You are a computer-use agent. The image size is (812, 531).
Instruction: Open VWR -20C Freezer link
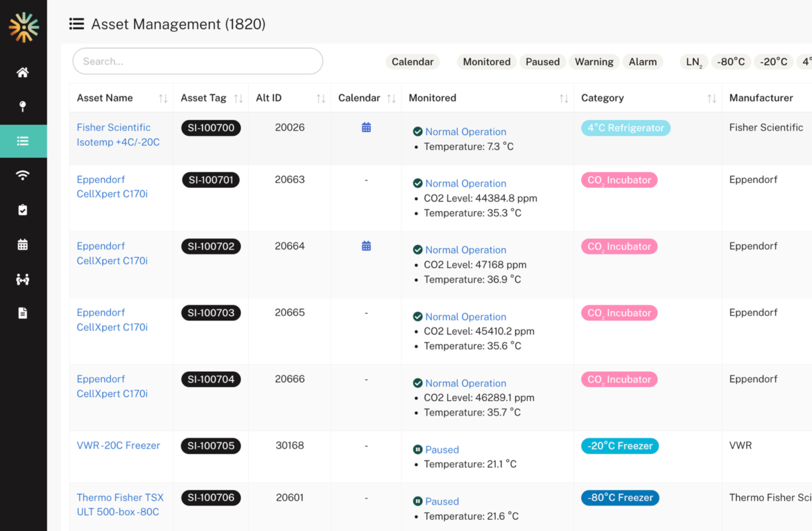coord(118,445)
